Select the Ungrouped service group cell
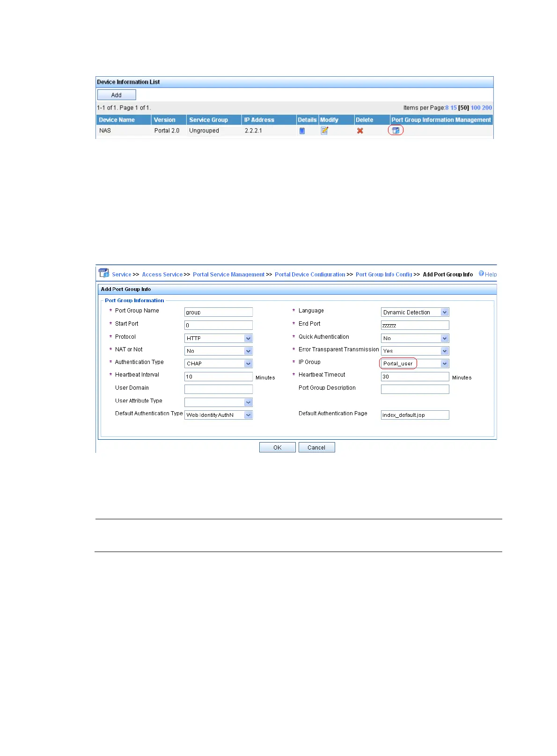 (x=214, y=131)
